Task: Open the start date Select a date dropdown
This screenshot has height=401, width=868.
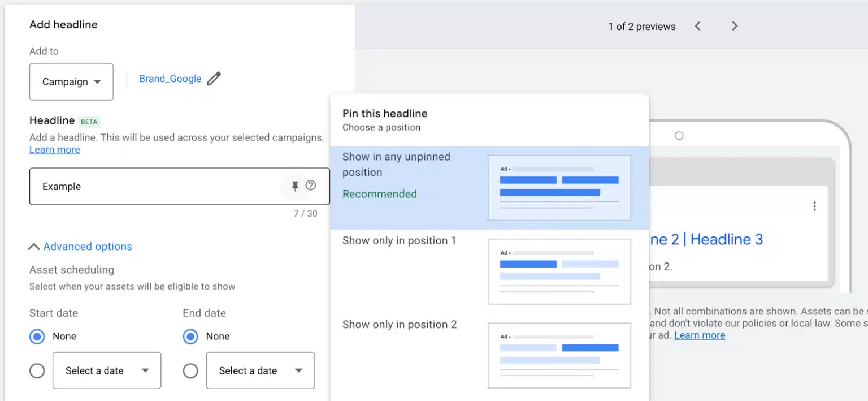Action: (107, 371)
